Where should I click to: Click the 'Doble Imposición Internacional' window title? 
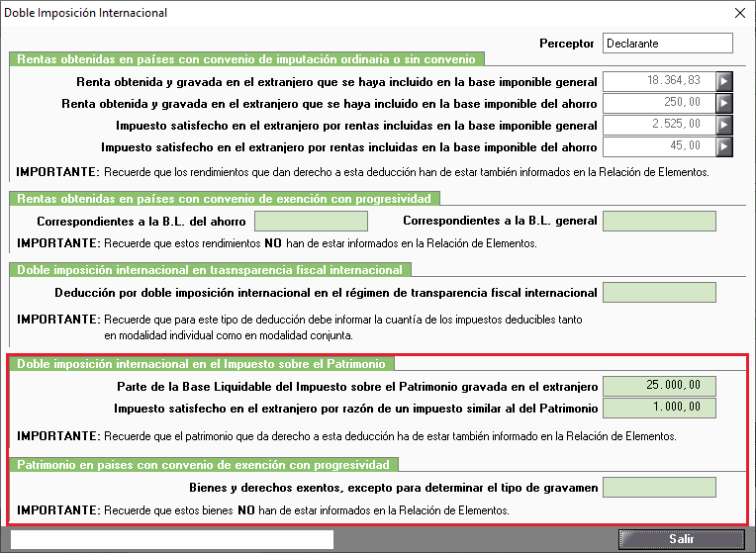pos(86,13)
